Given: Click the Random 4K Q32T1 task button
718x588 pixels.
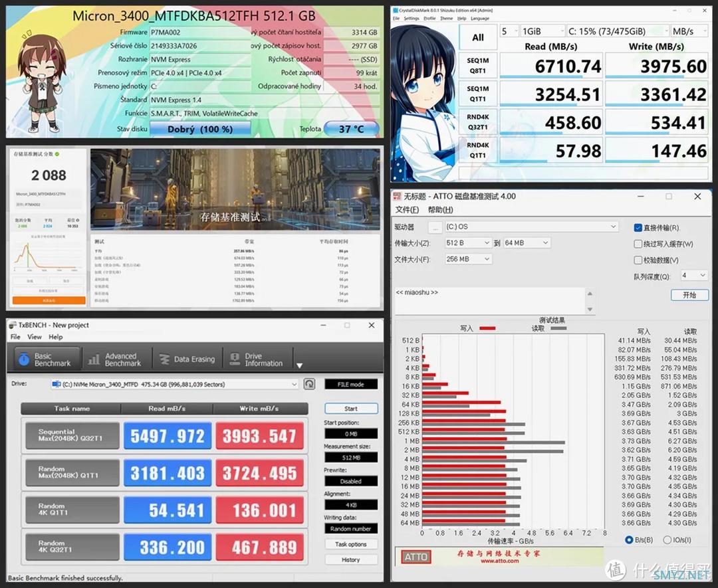Looking at the screenshot, I should pos(72,546).
